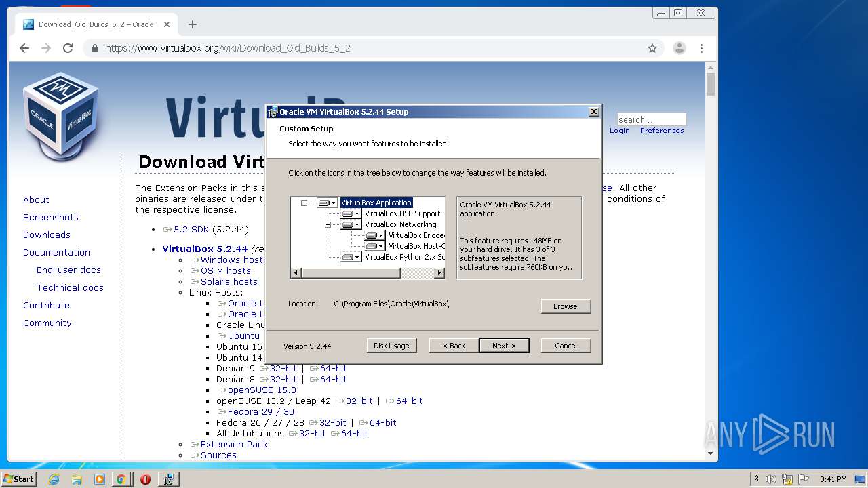Open Contribute sidebar link
The height and width of the screenshot is (488, 868).
click(x=46, y=305)
